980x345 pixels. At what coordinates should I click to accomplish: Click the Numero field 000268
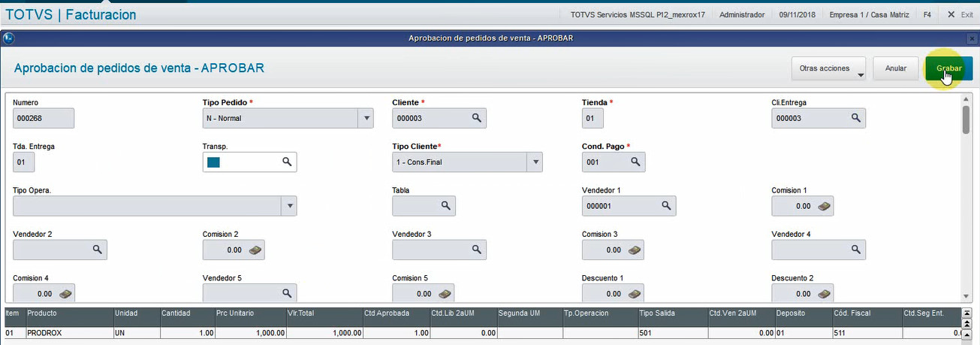pos(44,118)
